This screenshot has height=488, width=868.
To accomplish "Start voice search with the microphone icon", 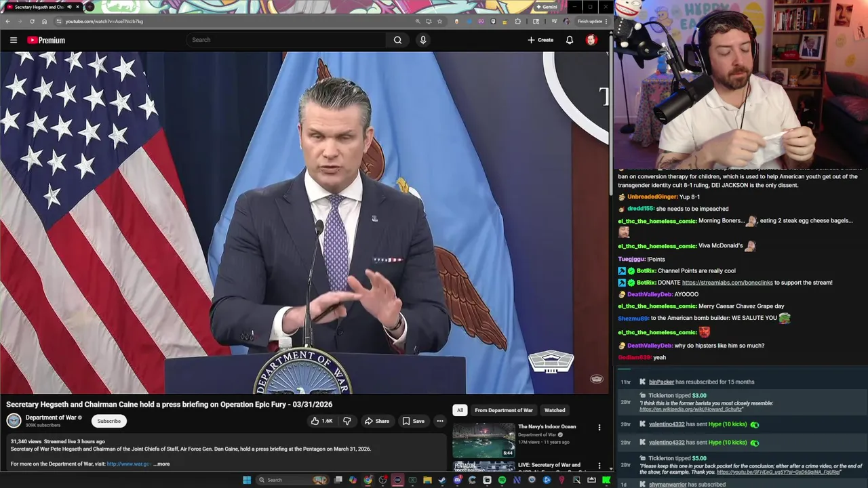I will 422,40.
